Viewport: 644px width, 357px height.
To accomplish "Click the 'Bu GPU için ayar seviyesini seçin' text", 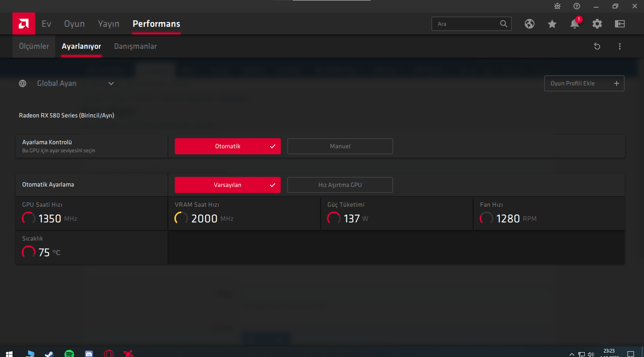I will point(59,151).
